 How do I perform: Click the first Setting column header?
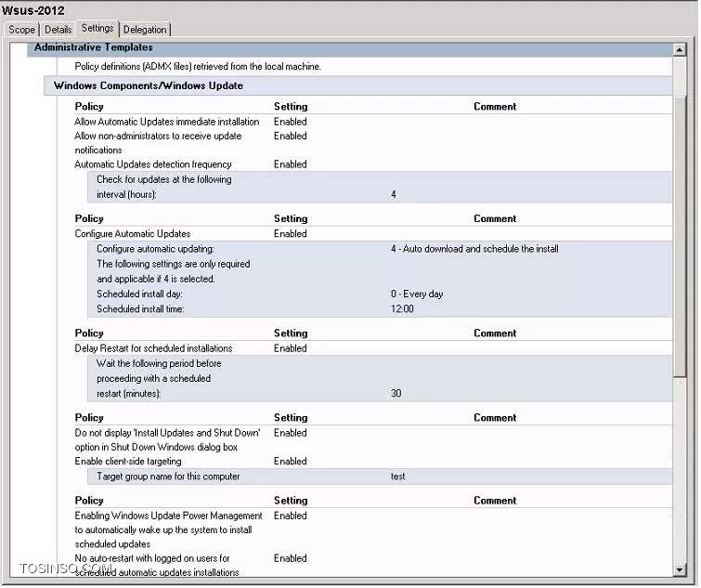pos(291,107)
